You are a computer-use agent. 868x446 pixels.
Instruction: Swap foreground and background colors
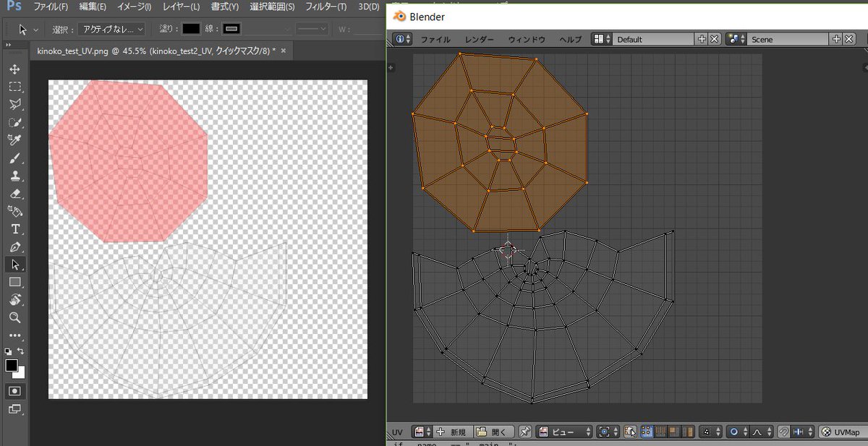point(21,351)
